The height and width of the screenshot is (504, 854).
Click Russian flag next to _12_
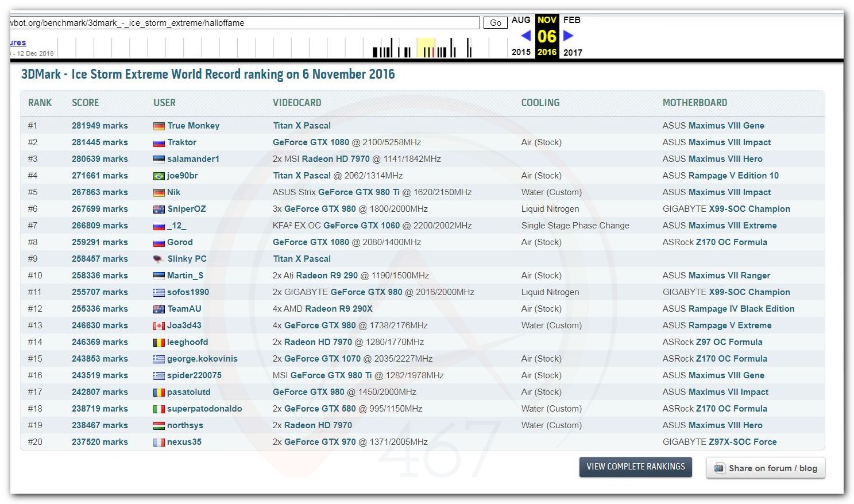pos(159,226)
